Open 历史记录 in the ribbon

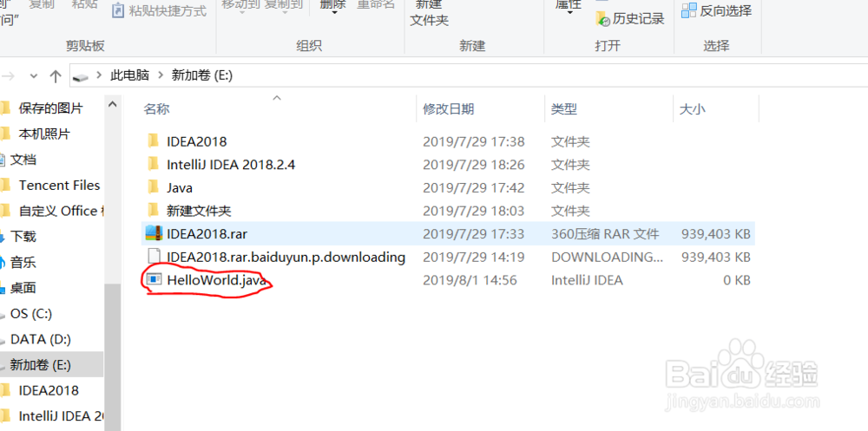[x=630, y=18]
